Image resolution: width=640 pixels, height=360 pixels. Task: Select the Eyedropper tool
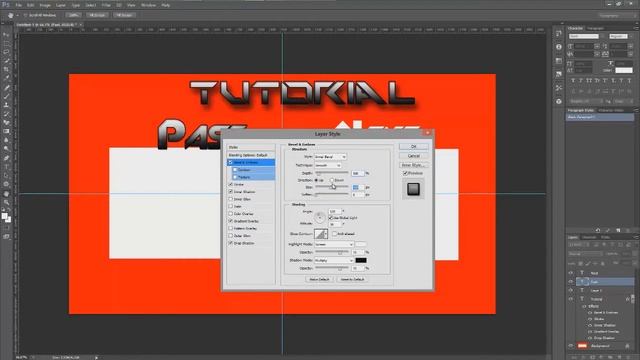coord(6,78)
